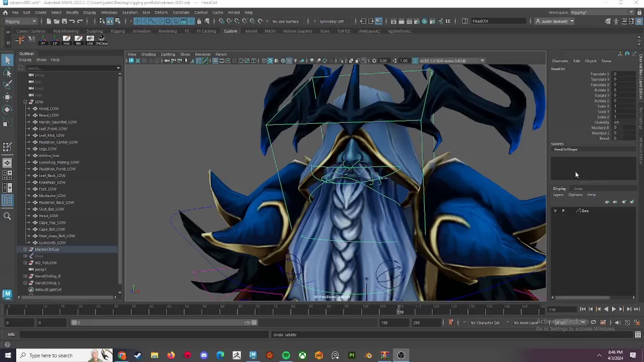Activate the Rotate tool
The image size is (644, 362).
[7, 109]
